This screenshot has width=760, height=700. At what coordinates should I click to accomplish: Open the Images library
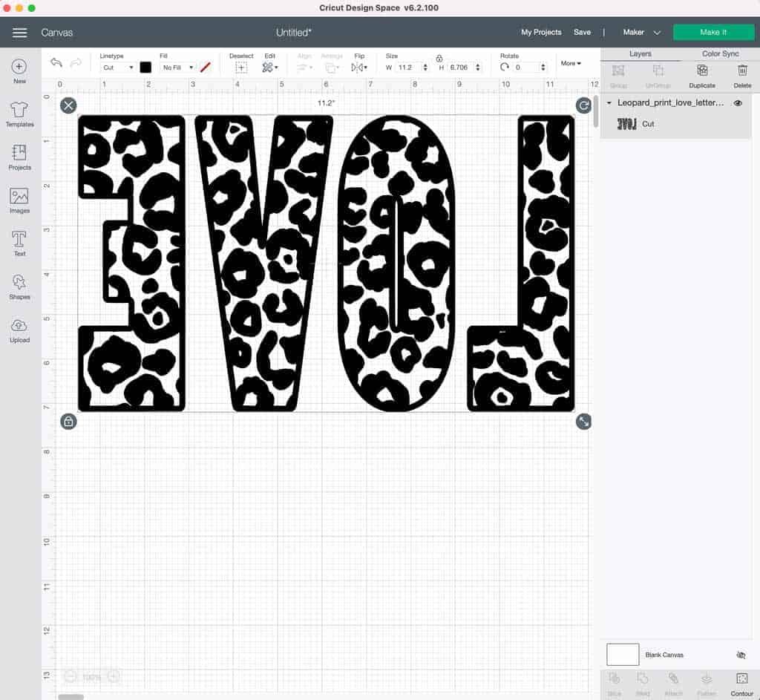click(x=19, y=200)
